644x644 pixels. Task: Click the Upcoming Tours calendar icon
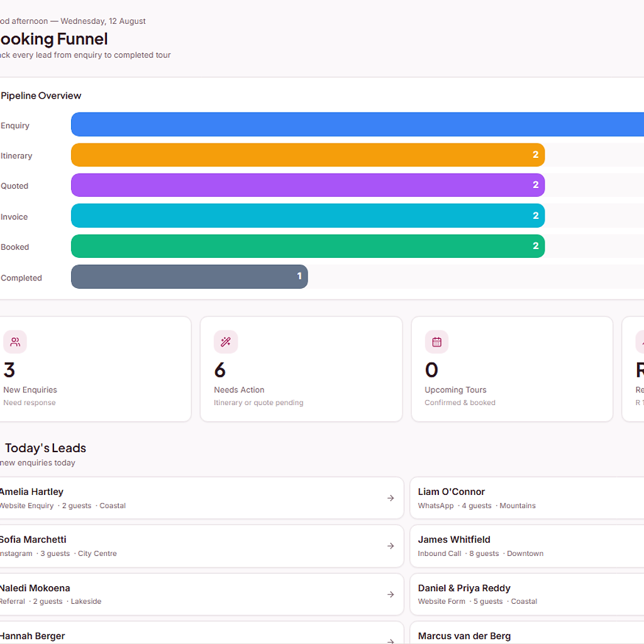pos(436,341)
